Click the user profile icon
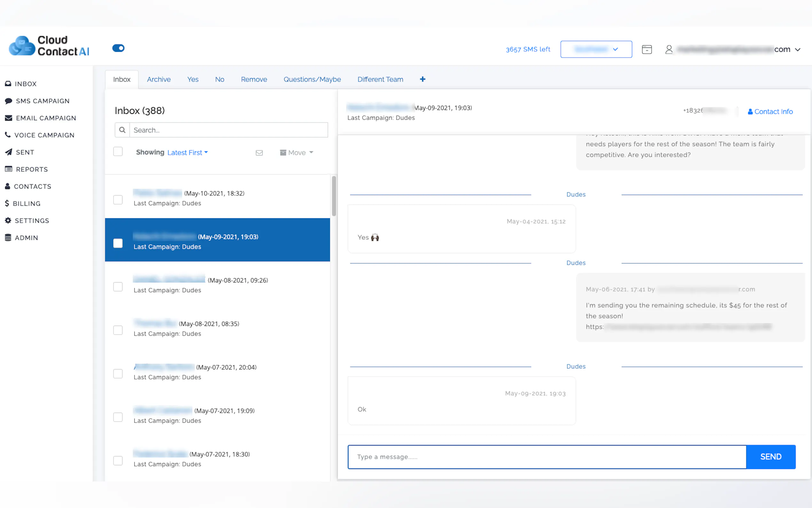Viewport: 812px width, 508px height. (x=669, y=49)
